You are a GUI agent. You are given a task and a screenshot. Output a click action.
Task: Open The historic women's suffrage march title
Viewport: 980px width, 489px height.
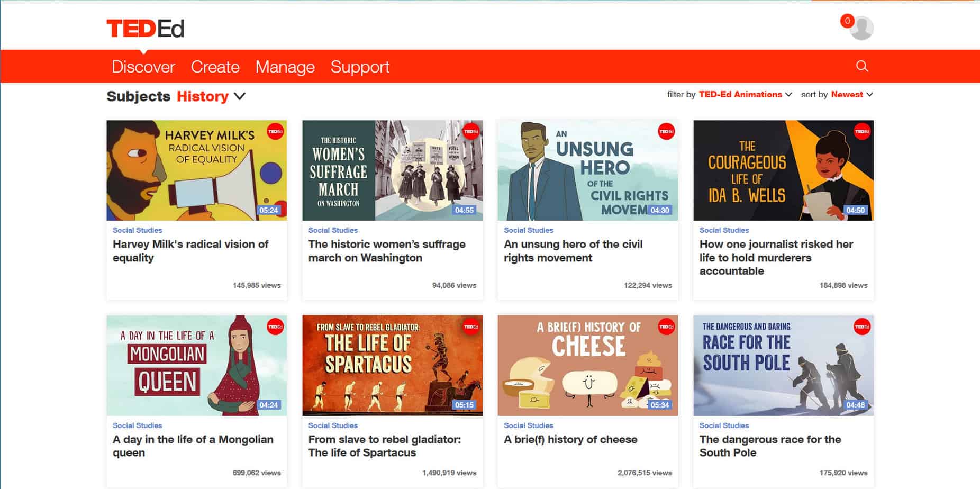tap(387, 251)
